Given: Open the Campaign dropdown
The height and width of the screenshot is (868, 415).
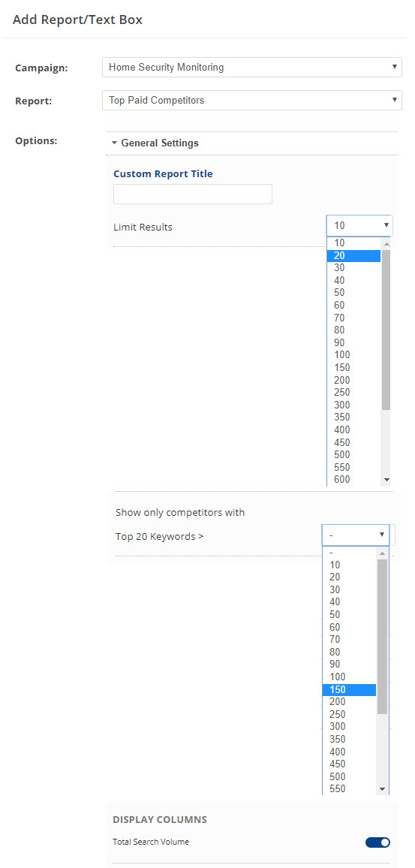Looking at the screenshot, I should 251,68.
